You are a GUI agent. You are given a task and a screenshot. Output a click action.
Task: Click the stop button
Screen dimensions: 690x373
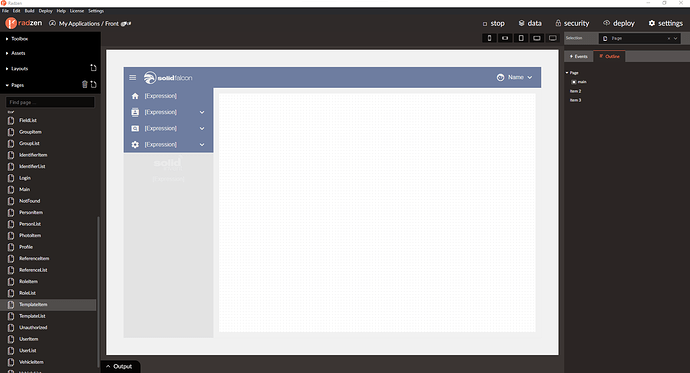click(x=494, y=23)
